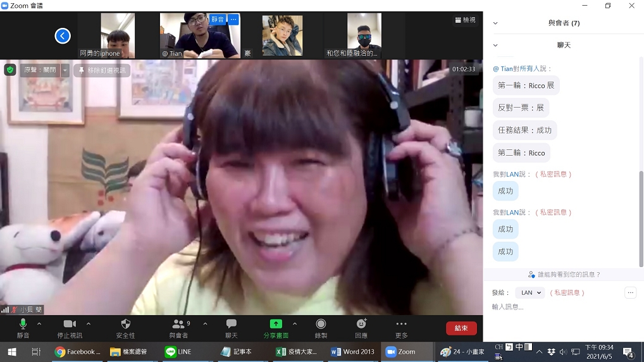This screenshot has width=644, height=362.
Task: Click chat message 任務結果：成功
Action: click(x=524, y=130)
